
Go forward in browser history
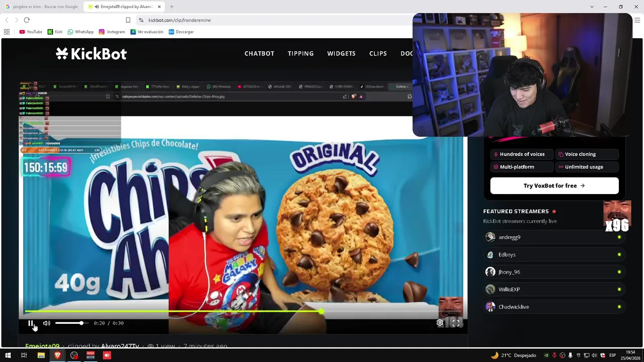pyautogui.click(x=17, y=20)
